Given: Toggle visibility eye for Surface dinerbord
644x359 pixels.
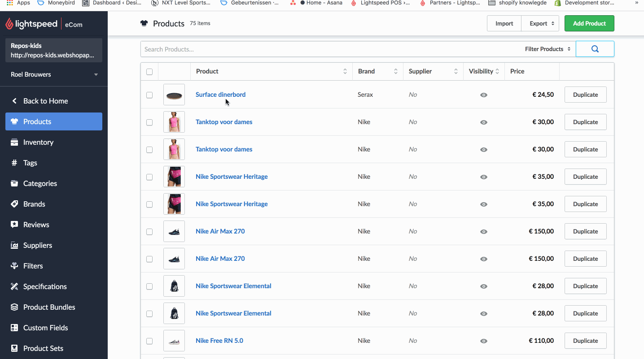Looking at the screenshot, I should click(484, 95).
